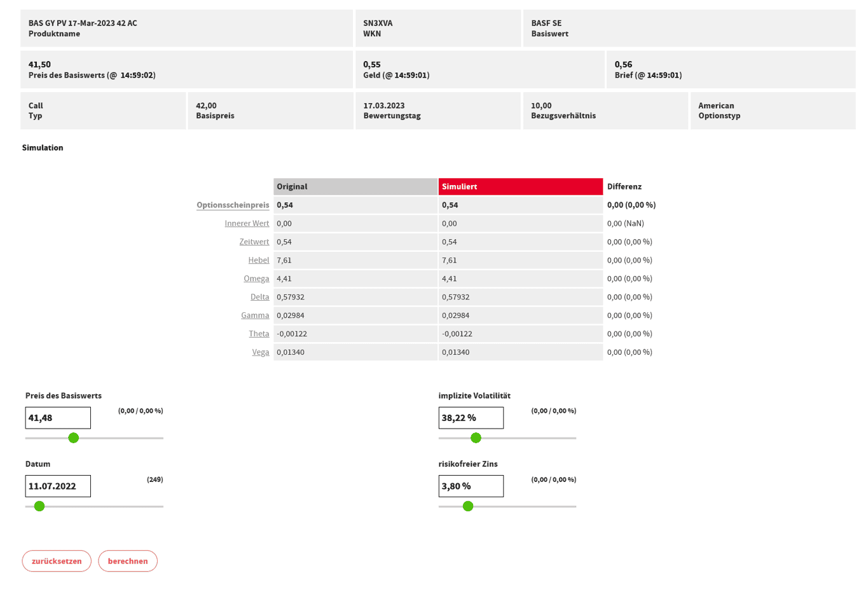The width and height of the screenshot is (868, 592).
Task: Click the Gamma link
Action: 255,315
